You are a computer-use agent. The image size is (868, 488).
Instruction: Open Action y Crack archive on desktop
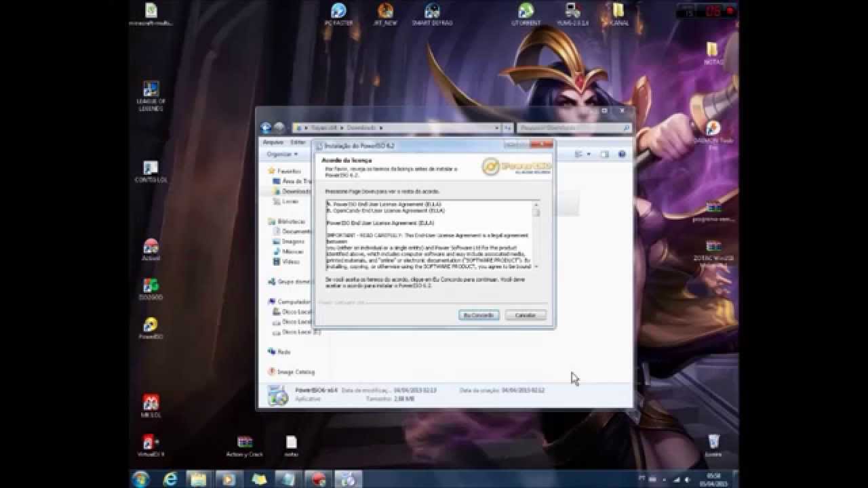click(x=245, y=445)
